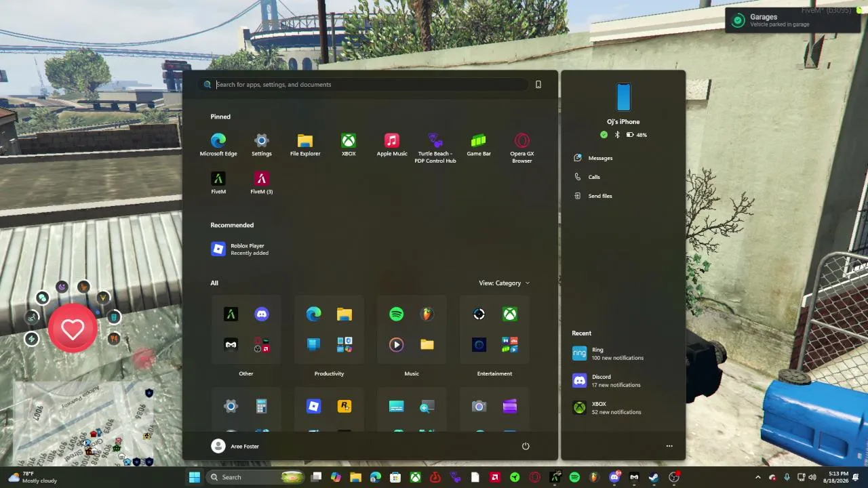Open the Other category folder
This screenshot has height=488, width=868.
[246, 329]
